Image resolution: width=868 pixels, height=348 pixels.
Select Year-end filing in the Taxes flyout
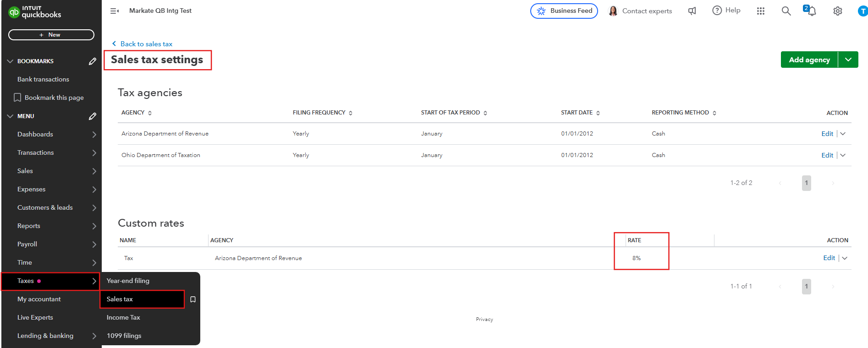(128, 281)
